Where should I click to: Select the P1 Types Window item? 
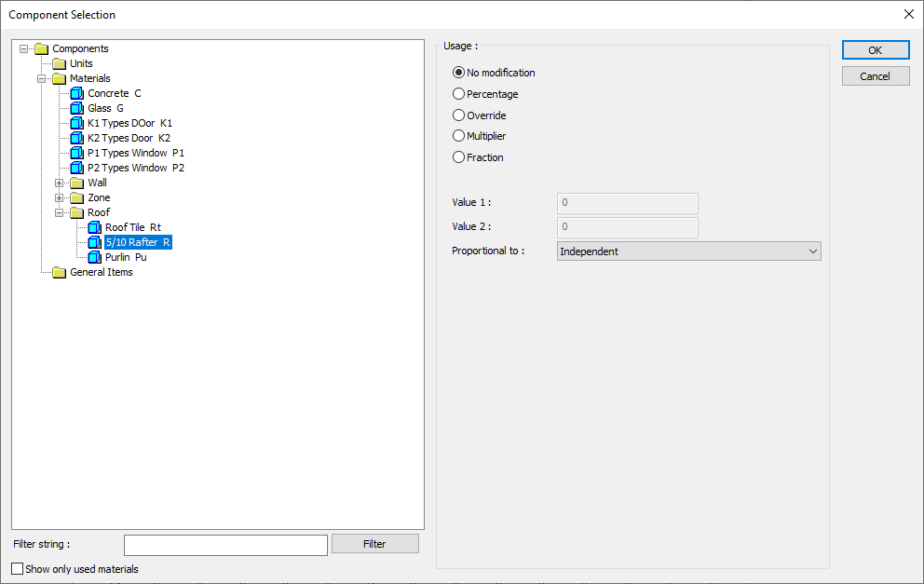136,153
